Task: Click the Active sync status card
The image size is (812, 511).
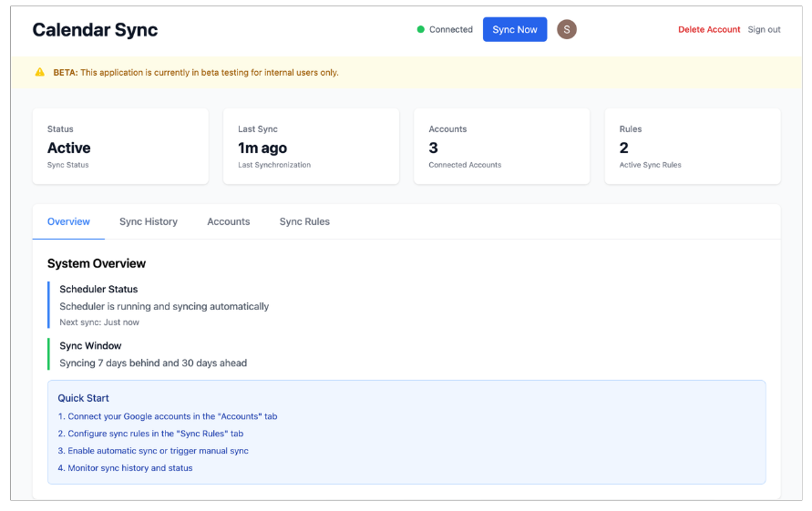Action: point(120,147)
